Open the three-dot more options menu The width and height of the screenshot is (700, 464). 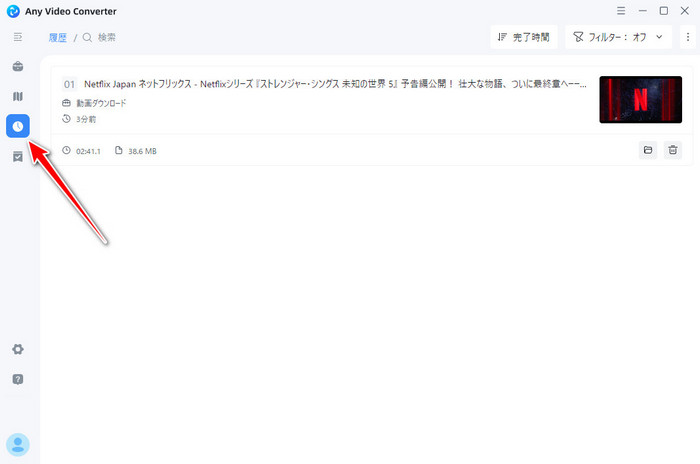point(688,37)
